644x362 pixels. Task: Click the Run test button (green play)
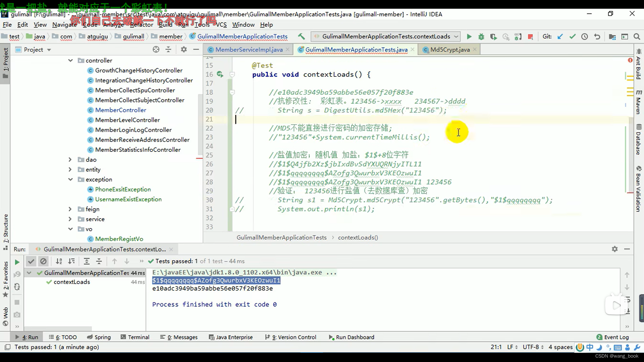pos(17,261)
